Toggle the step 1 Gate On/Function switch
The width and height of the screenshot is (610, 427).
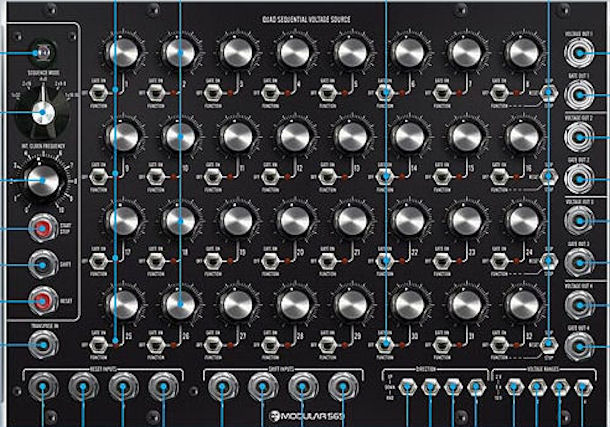click(x=99, y=96)
